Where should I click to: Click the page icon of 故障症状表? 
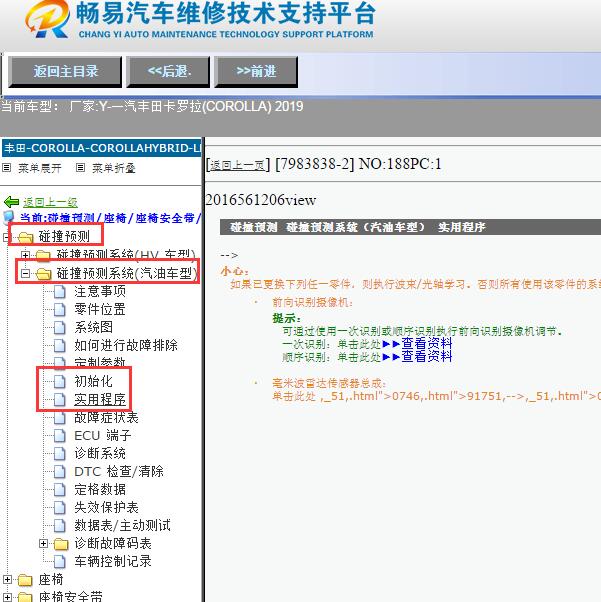click(60, 417)
